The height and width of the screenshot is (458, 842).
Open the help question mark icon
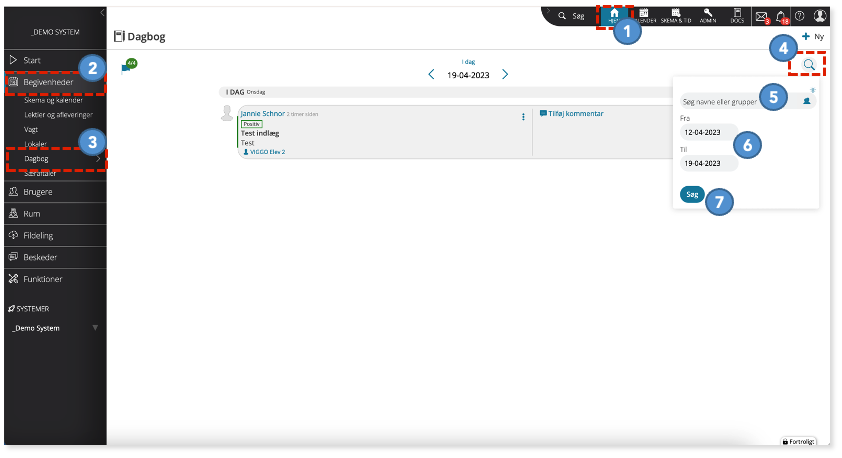[x=800, y=16]
